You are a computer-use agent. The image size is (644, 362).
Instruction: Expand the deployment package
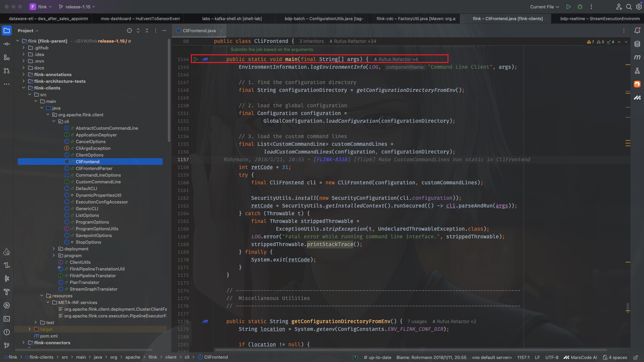(54, 249)
